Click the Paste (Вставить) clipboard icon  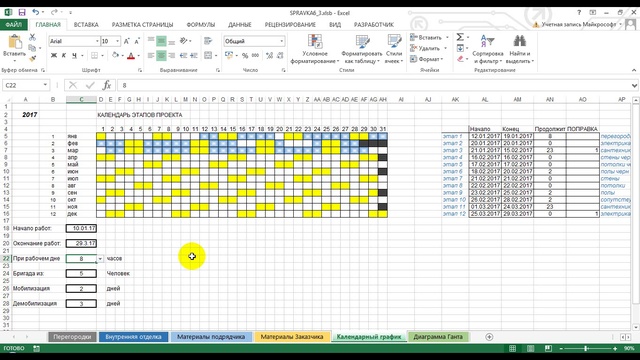(14, 42)
